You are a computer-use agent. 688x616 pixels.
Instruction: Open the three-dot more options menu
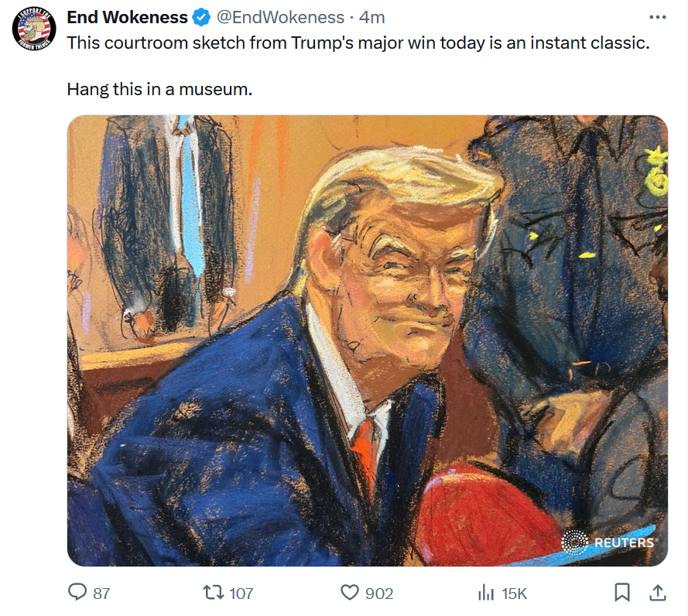click(x=657, y=17)
